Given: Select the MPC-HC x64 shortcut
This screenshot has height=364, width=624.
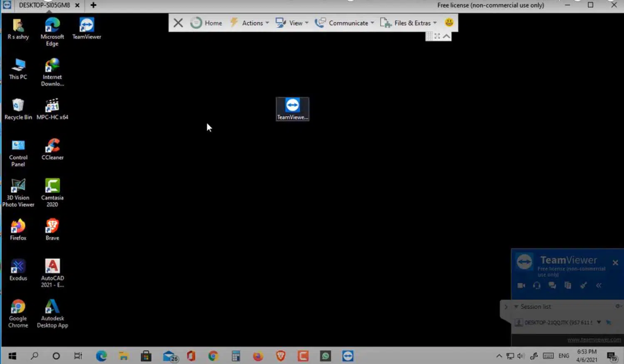Looking at the screenshot, I should click(x=52, y=109).
